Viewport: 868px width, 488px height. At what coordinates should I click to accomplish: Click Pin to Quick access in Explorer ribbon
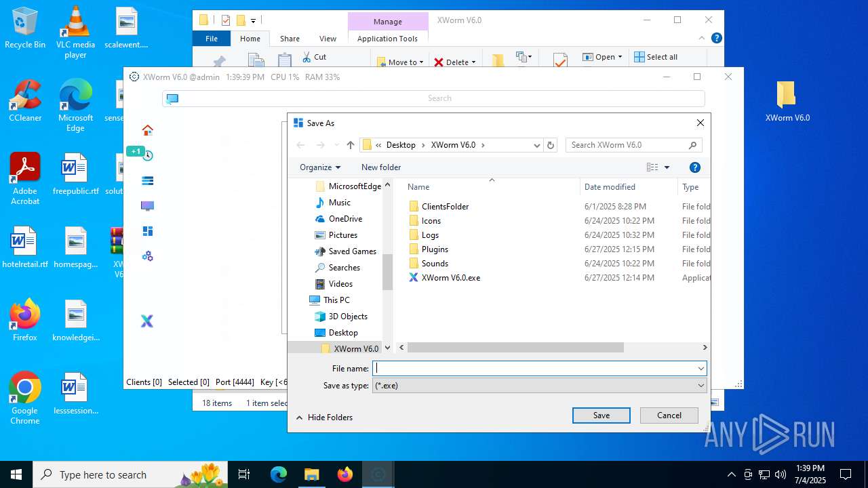[x=218, y=60]
